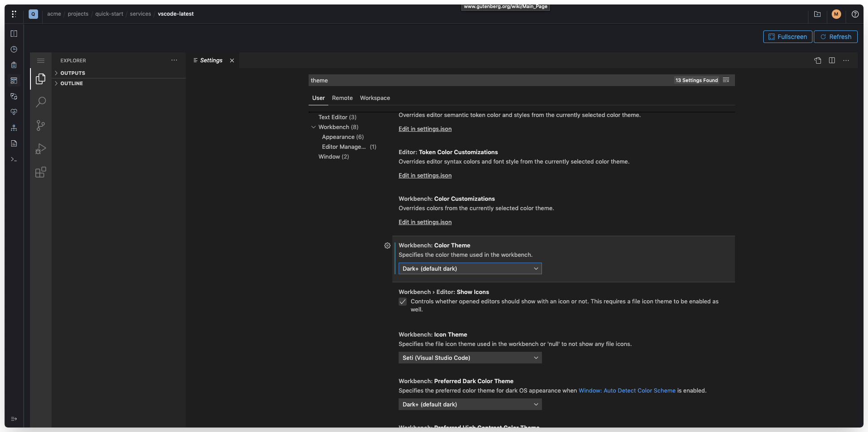Open user avatar M menu

click(x=836, y=14)
